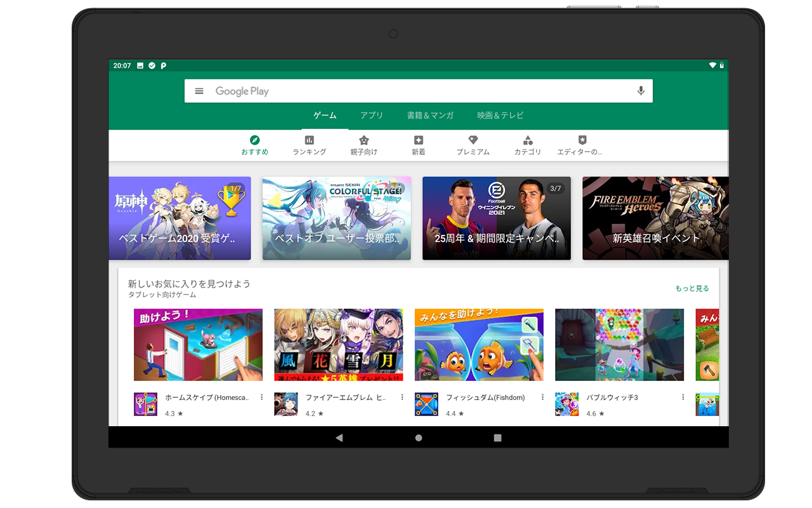
Task: Switch to the 書籍＆マンガ tab
Action: tap(430, 116)
